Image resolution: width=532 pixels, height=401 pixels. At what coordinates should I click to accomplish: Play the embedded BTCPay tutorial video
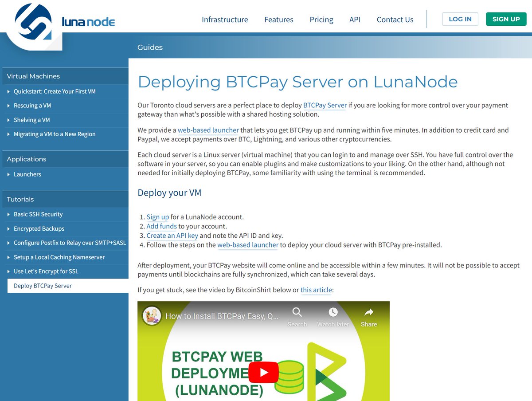pos(264,372)
